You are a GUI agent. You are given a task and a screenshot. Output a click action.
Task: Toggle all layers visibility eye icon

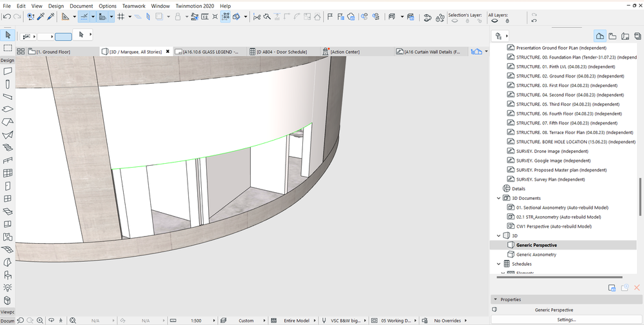pyautogui.click(x=495, y=21)
